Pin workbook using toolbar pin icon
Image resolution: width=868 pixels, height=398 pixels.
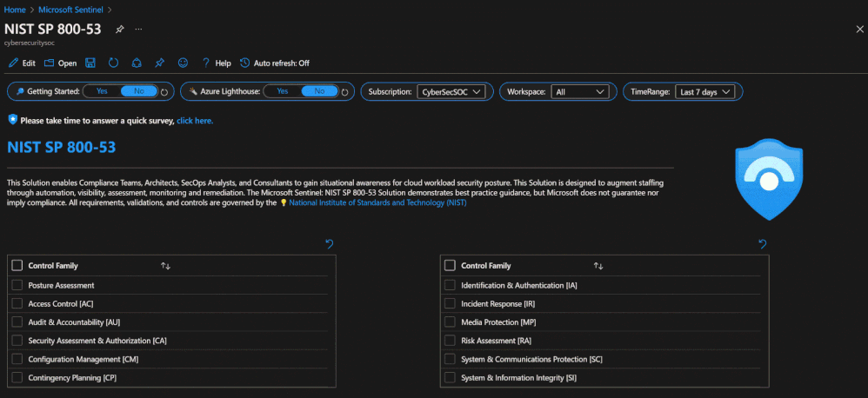pyautogui.click(x=159, y=63)
